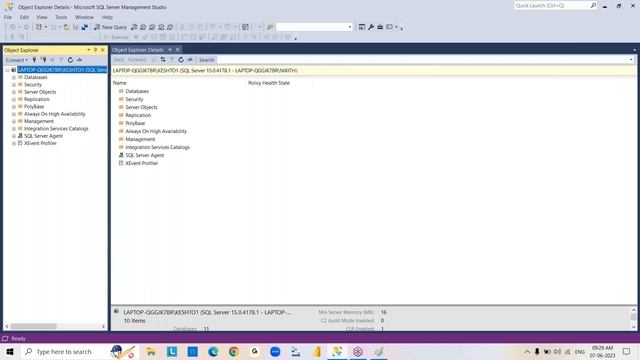
Task: Click the properties pane scroll down arrow
Action: (x=633, y=326)
